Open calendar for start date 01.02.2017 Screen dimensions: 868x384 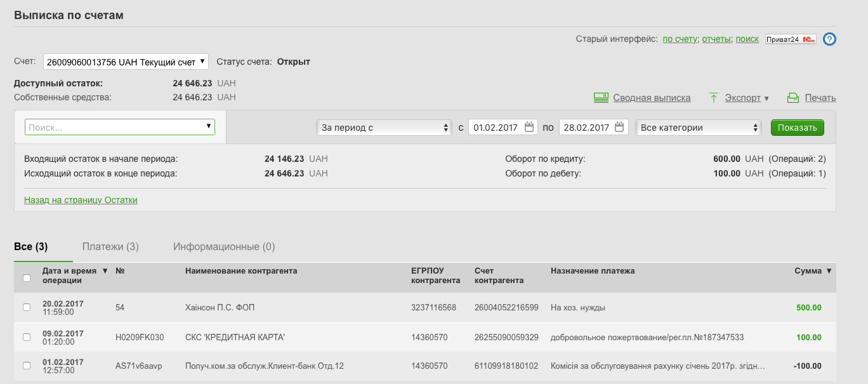(529, 128)
